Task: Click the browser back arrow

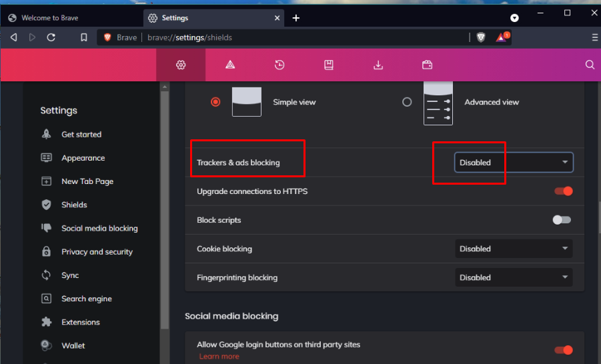Action: 14,37
